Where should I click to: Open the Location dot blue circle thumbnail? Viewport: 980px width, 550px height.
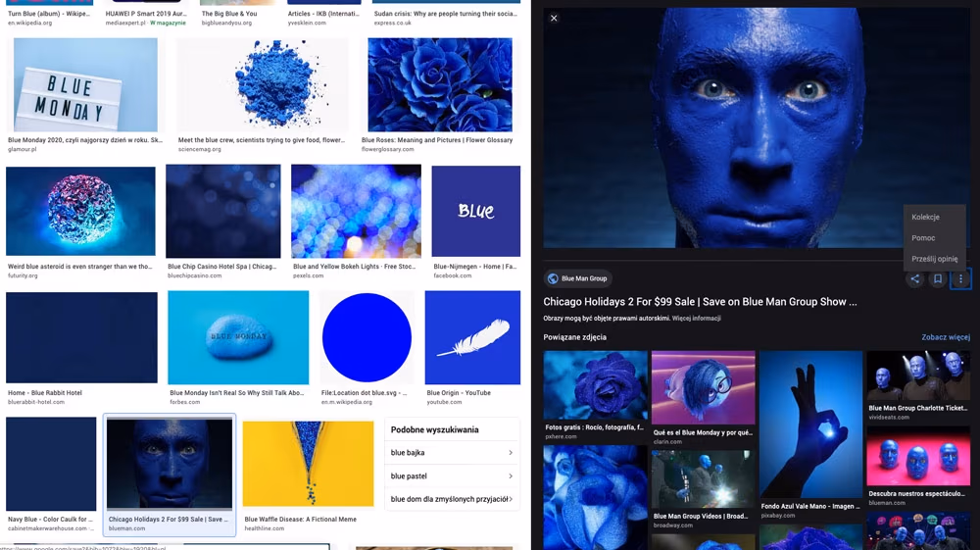pyautogui.click(x=367, y=337)
